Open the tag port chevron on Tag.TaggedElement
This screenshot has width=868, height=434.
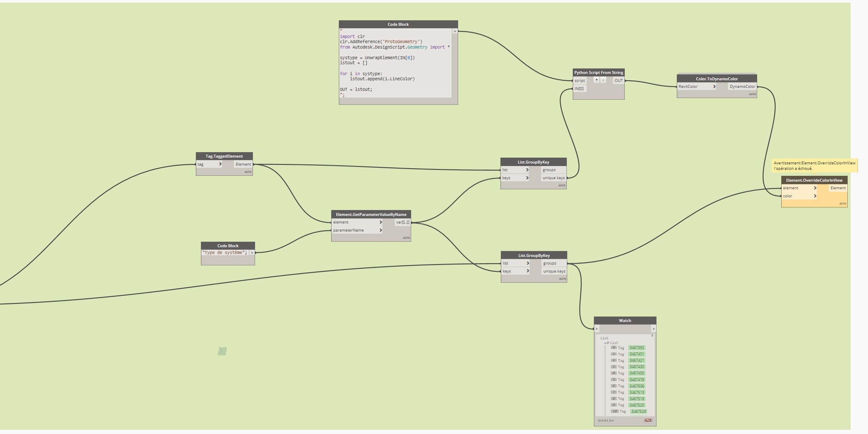pyautogui.click(x=220, y=164)
